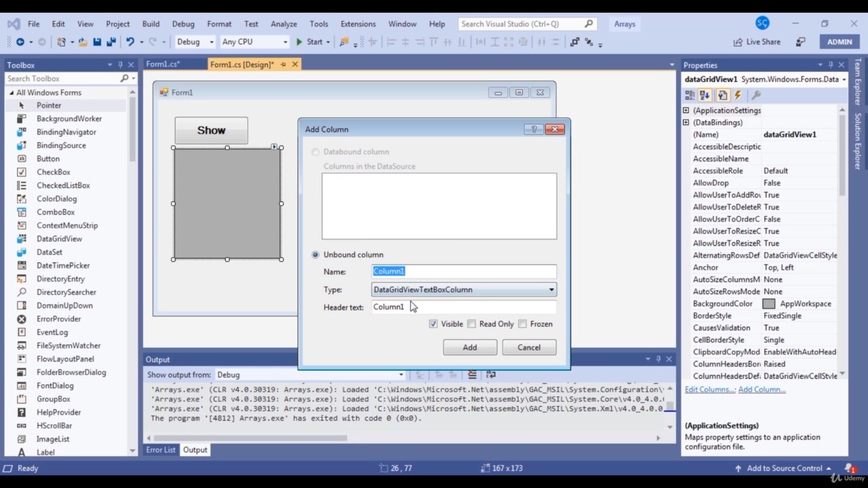
Task: Click the Undo icon in toolbar
Action: coord(130,42)
